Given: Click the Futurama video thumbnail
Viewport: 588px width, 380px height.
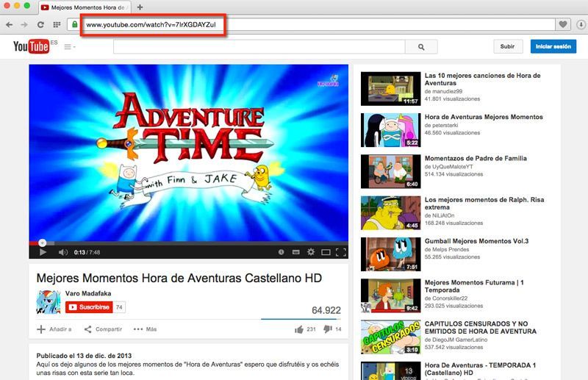Looking at the screenshot, I should pyautogui.click(x=391, y=295).
